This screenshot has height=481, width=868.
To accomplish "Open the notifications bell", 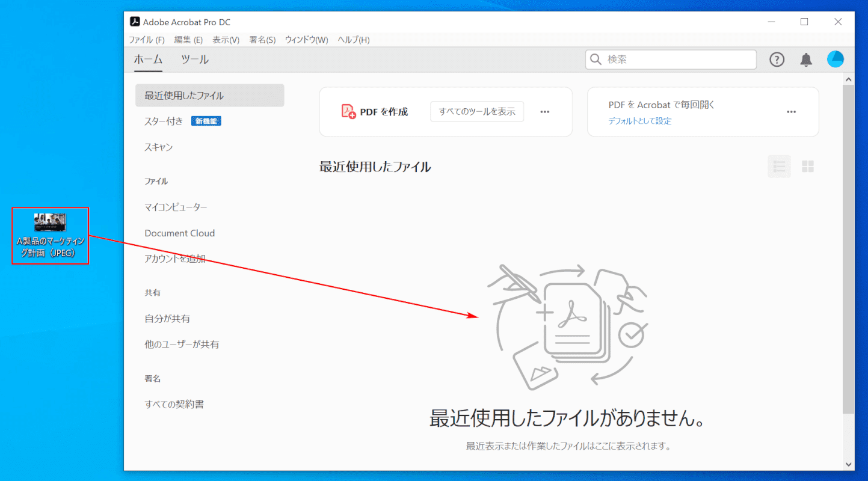I will (806, 60).
